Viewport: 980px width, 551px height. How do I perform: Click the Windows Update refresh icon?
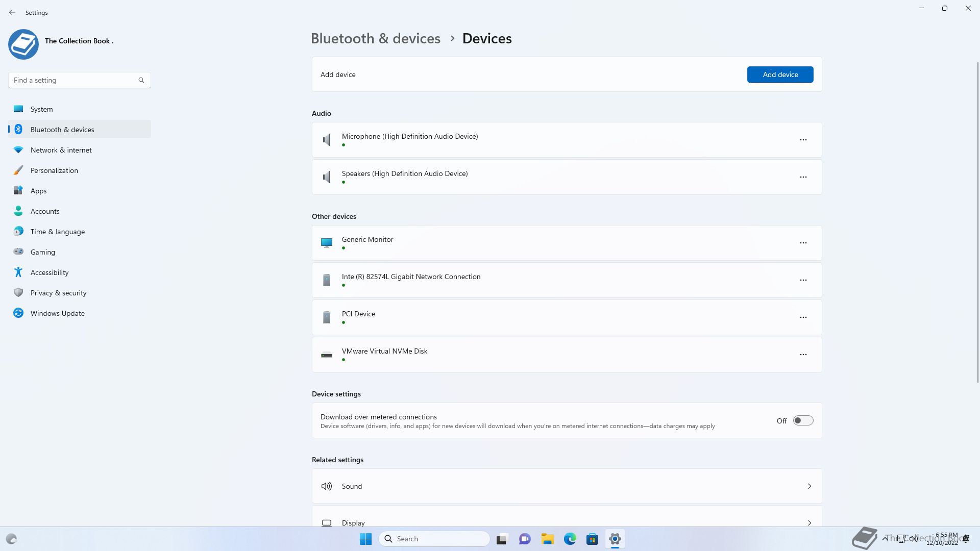[18, 313]
